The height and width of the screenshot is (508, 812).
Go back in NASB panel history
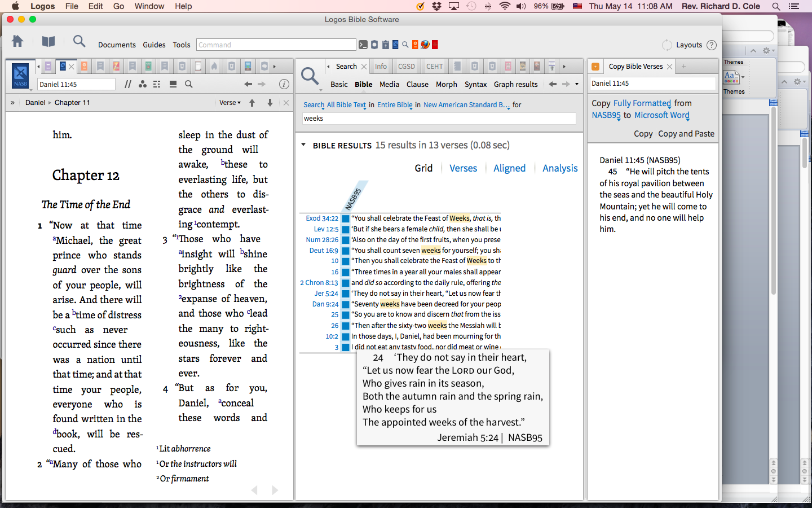point(248,84)
